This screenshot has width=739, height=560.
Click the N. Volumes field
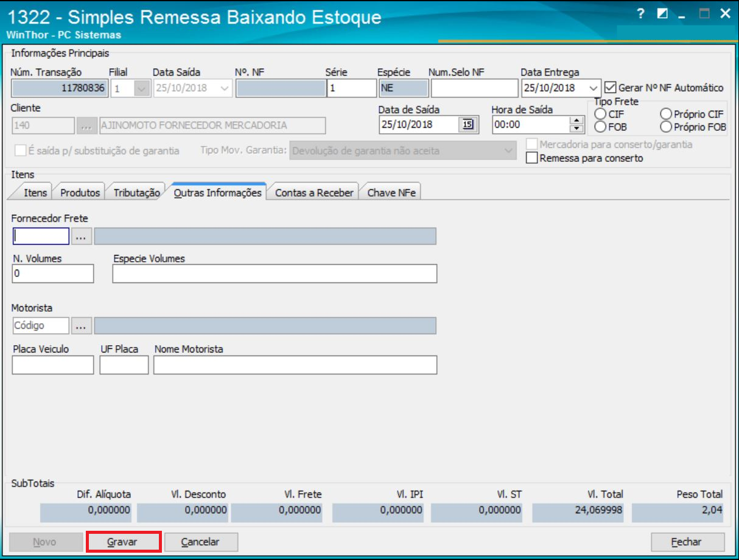coord(53,274)
